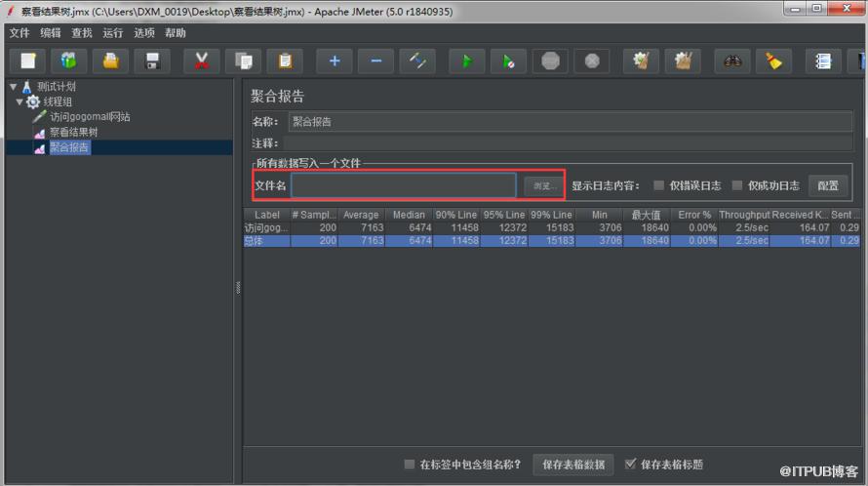Viewport: 868px width, 486px height.
Task: Start the test with green play icon
Action: pos(466,61)
